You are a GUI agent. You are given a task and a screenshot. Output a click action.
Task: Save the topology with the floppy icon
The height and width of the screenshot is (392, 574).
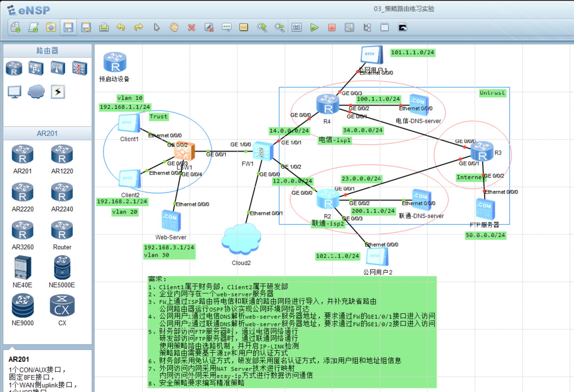(x=68, y=28)
